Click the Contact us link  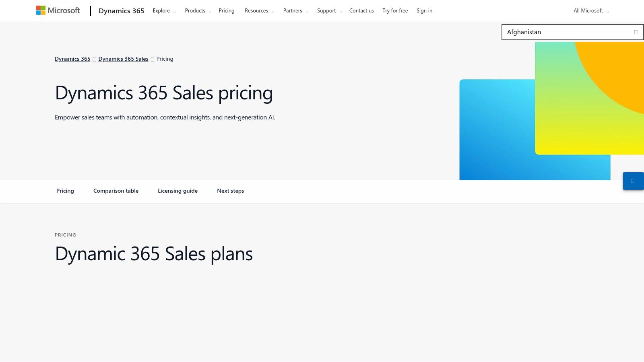point(361,11)
